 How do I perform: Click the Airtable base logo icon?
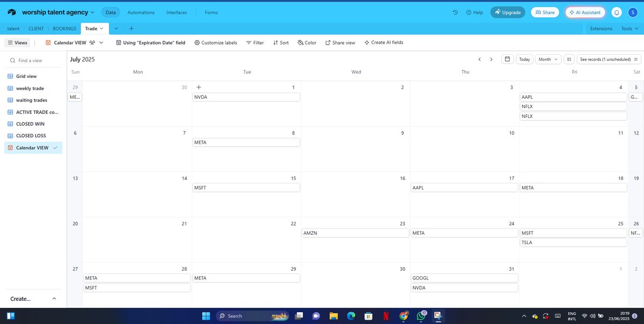tap(12, 12)
